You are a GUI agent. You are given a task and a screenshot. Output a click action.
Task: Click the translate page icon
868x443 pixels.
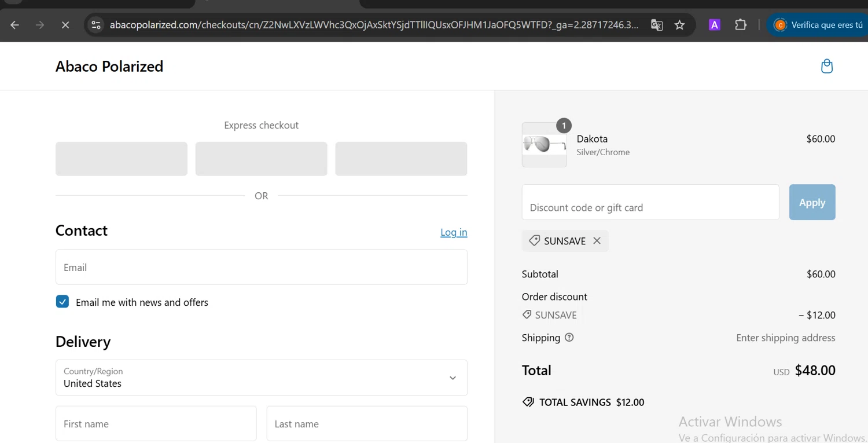point(657,25)
